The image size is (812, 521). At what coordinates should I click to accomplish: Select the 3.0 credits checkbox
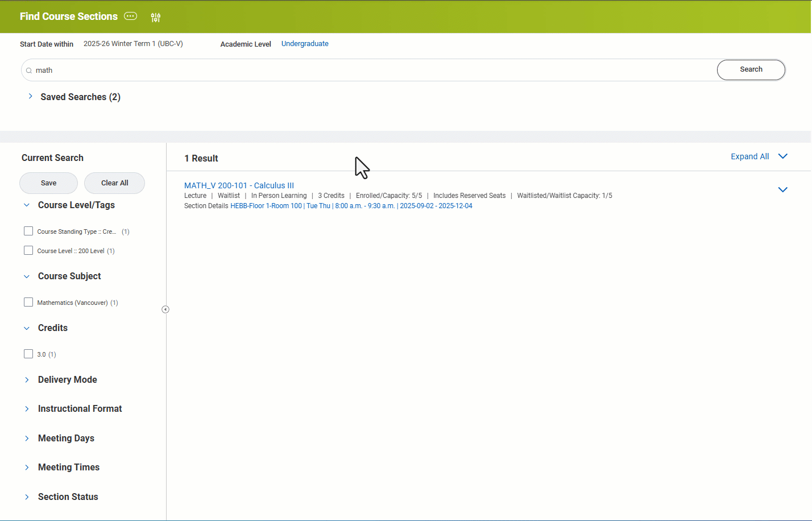point(28,354)
